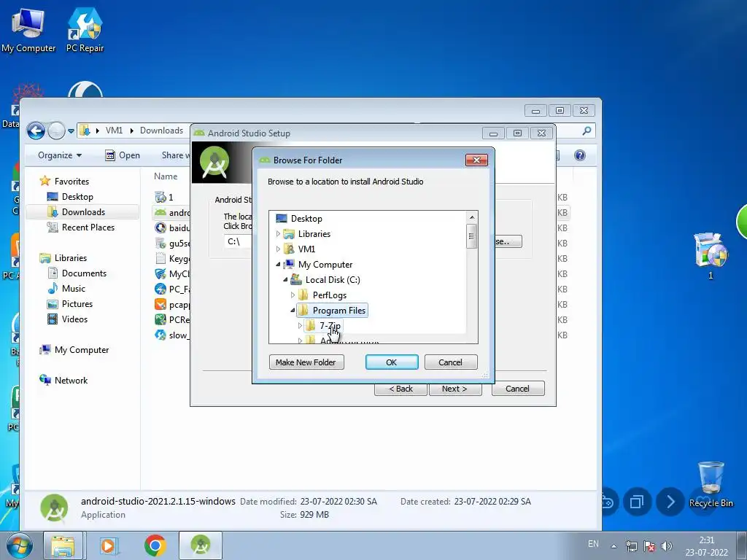
Task: Click Next in Android Studio Setup
Action: [455, 389]
